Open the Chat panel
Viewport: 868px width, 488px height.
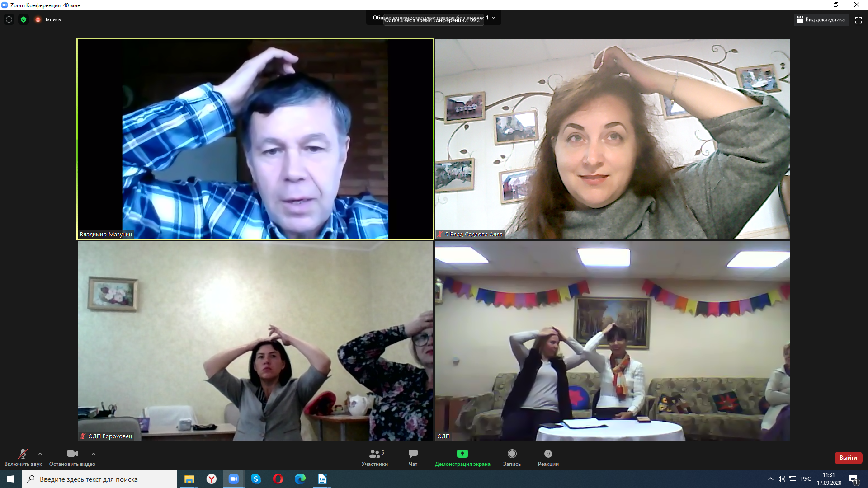point(413,454)
